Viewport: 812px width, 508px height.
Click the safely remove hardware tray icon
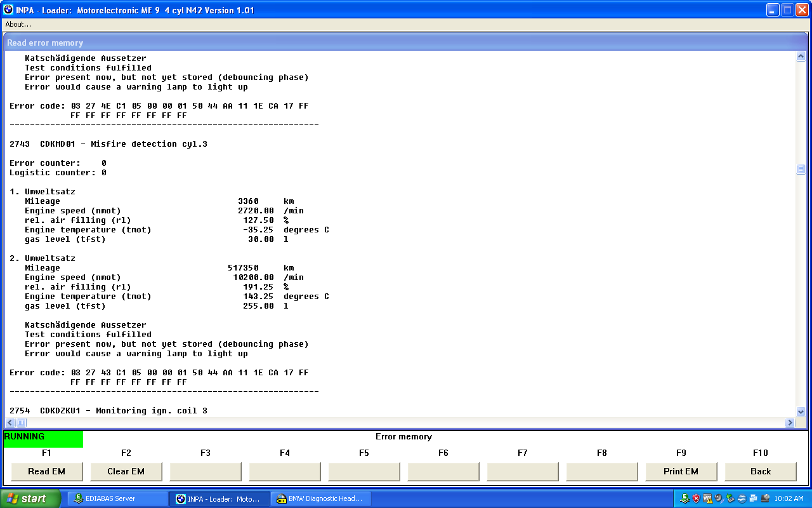coord(730,498)
